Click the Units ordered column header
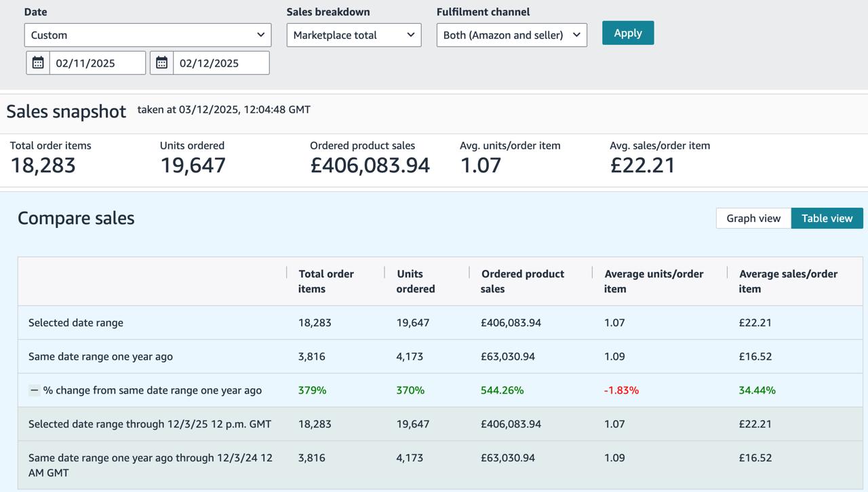Viewport: 868px width, 492px height. (416, 281)
